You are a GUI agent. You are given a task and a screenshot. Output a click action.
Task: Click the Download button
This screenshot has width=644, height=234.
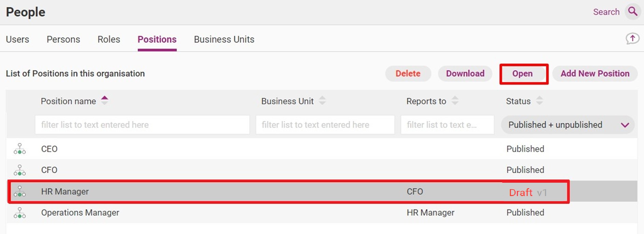465,74
